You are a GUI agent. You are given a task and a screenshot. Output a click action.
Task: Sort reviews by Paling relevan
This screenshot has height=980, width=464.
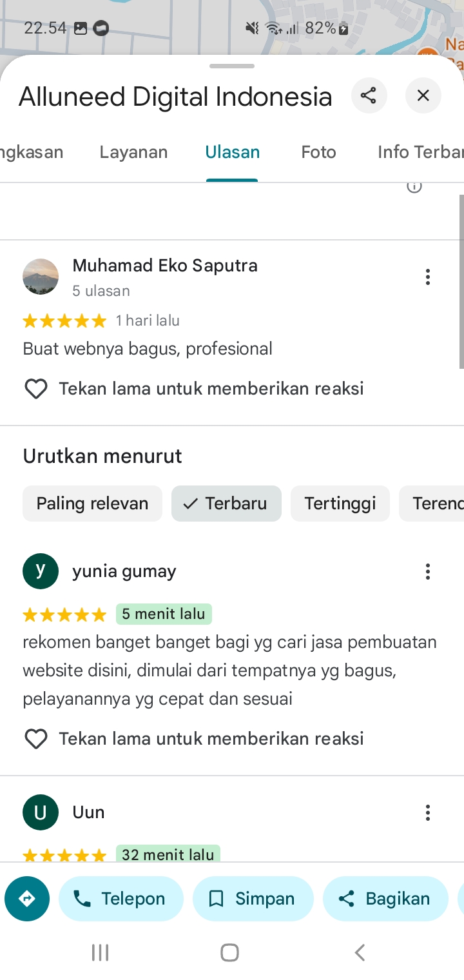tap(92, 504)
